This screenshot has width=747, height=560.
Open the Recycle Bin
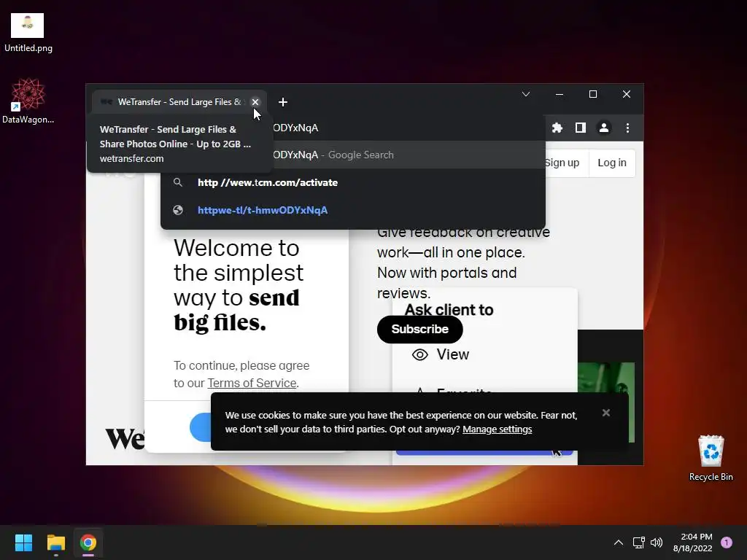pyautogui.click(x=711, y=458)
